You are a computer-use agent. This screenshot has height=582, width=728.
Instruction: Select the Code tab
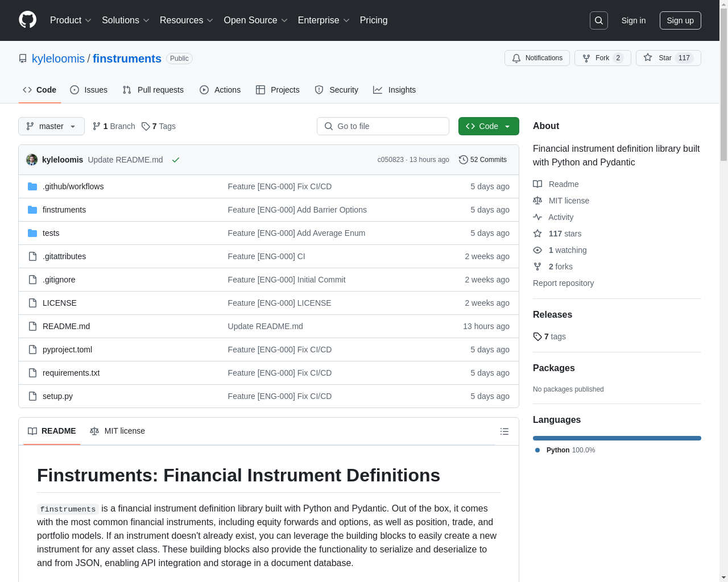[x=39, y=90]
